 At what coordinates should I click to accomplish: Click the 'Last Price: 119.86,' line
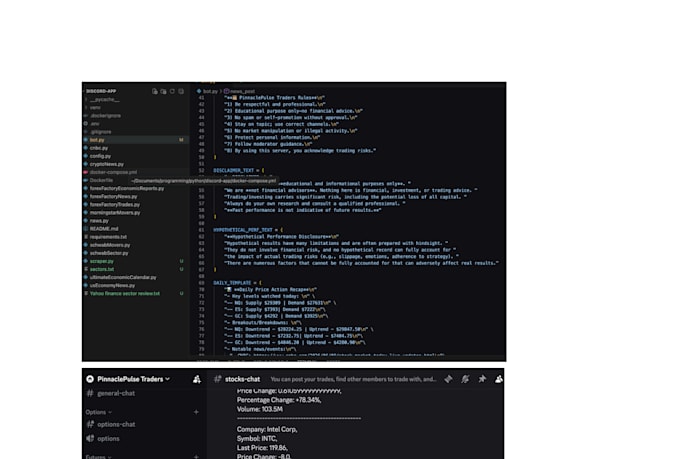262,448
